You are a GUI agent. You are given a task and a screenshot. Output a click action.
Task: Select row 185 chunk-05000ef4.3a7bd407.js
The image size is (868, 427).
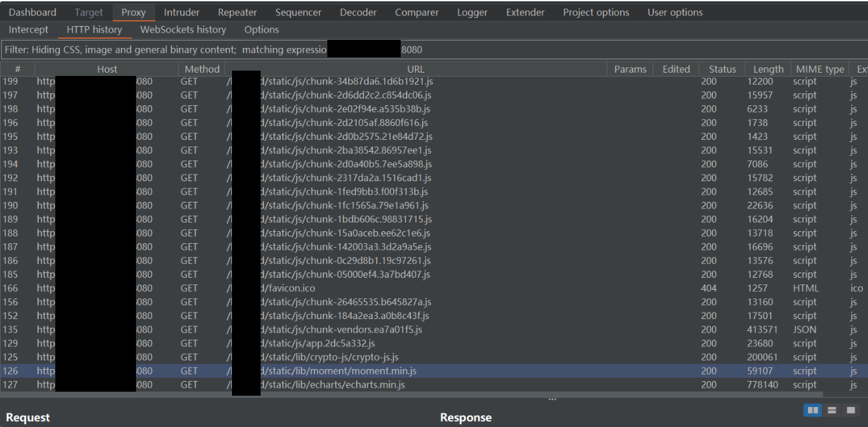click(x=434, y=274)
